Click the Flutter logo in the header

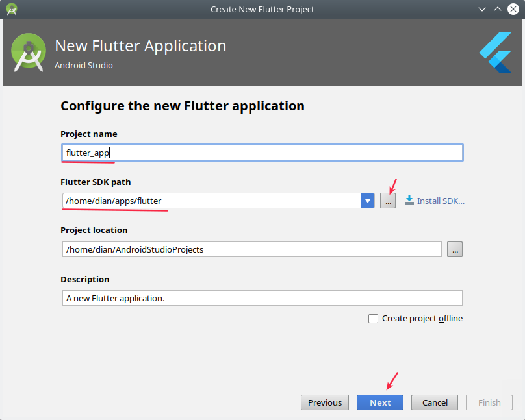(494, 53)
